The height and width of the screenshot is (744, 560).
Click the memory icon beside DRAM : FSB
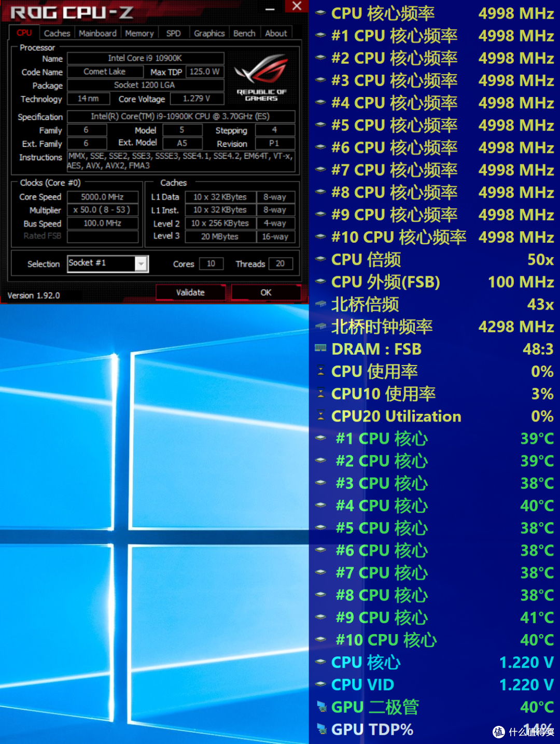[x=320, y=348]
